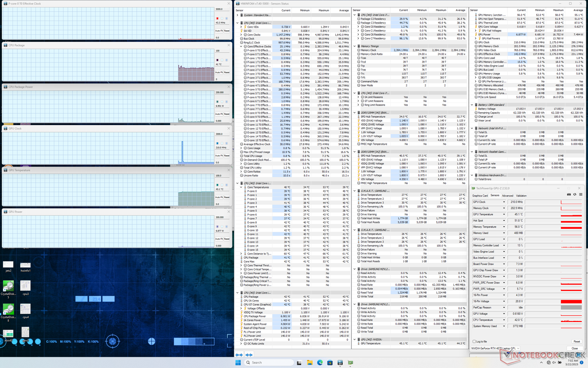Select the CrystalDisk 8 desktop icon
588x368 pixels.
(x=8, y=313)
